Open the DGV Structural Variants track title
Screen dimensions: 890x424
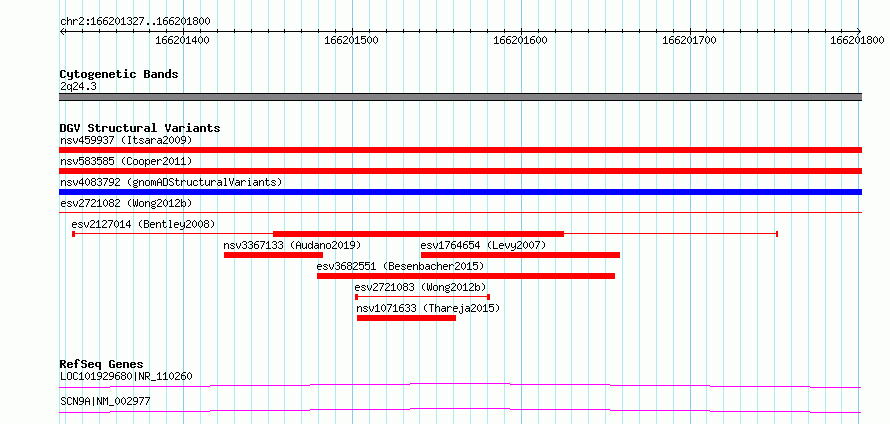pos(140,128)
